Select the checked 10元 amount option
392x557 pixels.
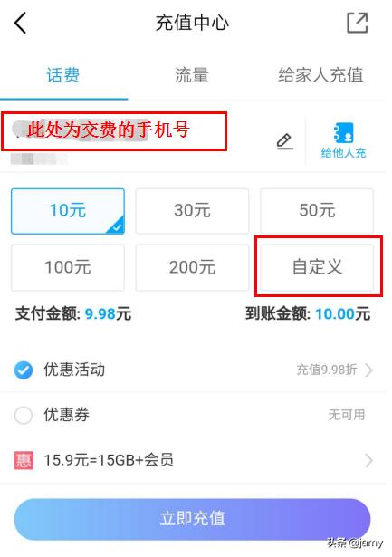pyautogui.click(x=68, y=211)
